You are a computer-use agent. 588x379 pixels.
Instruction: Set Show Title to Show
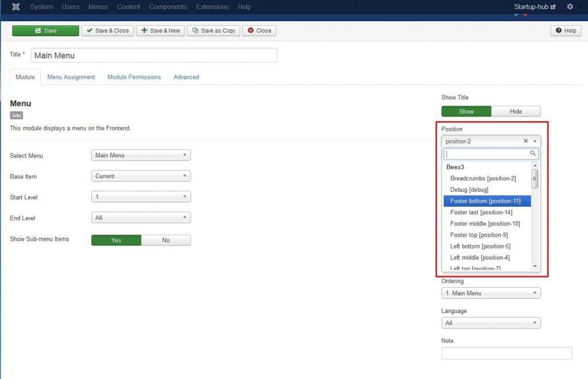click(466, 111)
